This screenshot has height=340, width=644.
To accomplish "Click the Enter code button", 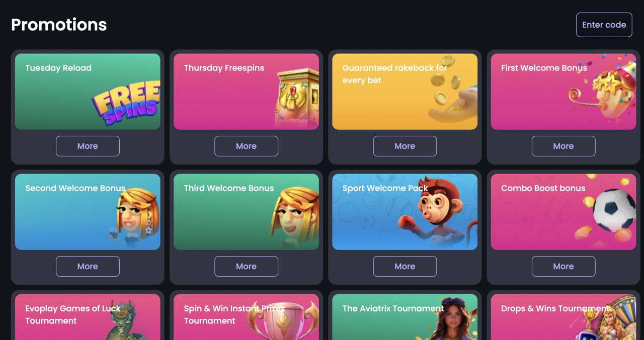I will click(604, 25).
